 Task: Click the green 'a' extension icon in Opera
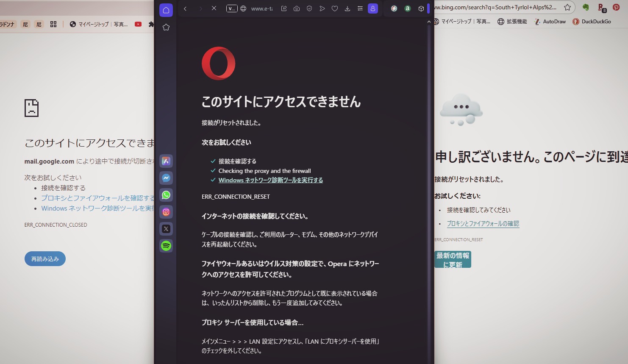click(408, 8)
